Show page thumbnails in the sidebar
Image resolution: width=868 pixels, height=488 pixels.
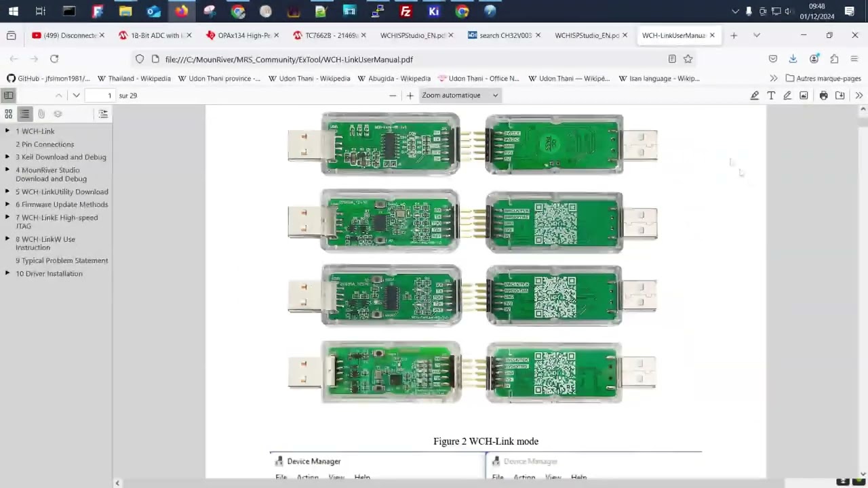click(9, 114)
